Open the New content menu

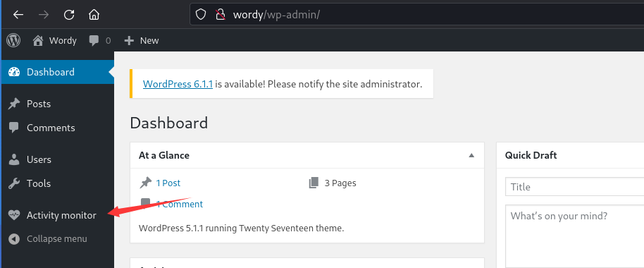[x=142, y=40]
